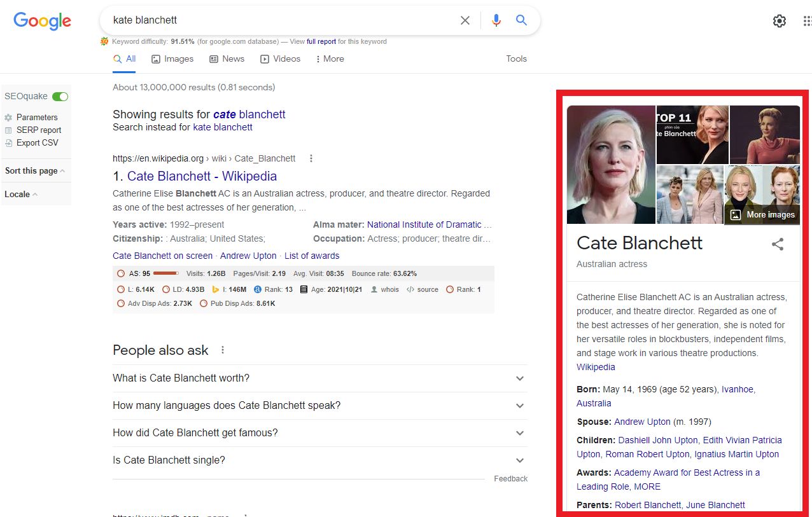Viewport: 812px width, 517px height.
Task: Open the TOP 11 thumbnail image
Action: pos(692,135)
